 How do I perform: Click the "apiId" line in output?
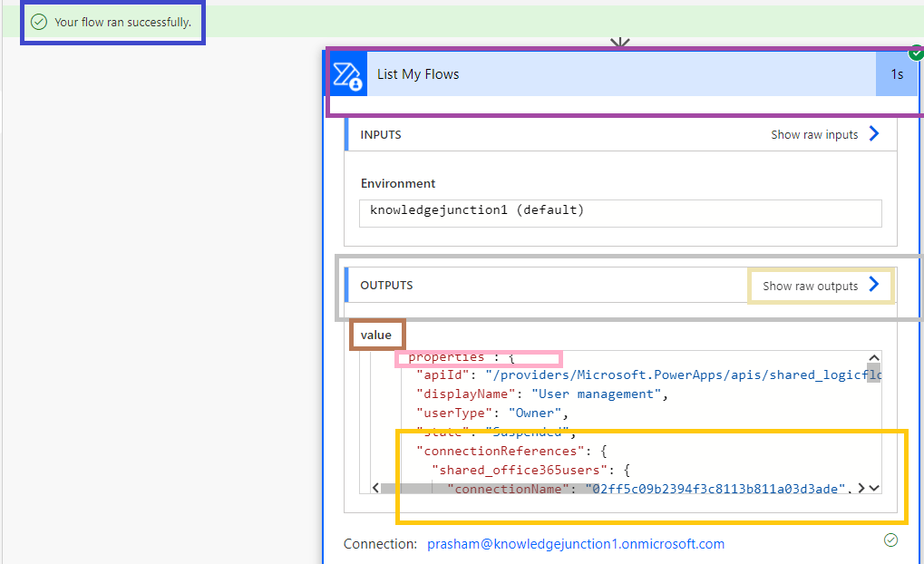(x=648, y=375)
